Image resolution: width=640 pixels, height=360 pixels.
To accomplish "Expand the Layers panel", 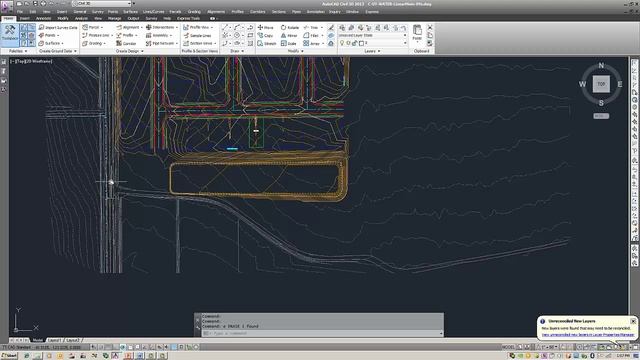I will [x=372, y=51].
